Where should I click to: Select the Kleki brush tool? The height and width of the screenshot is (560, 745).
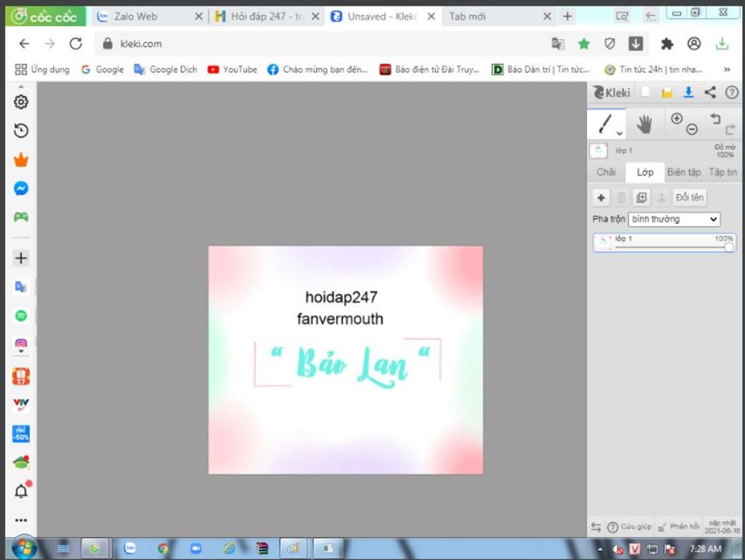click(x=605, y=124)
